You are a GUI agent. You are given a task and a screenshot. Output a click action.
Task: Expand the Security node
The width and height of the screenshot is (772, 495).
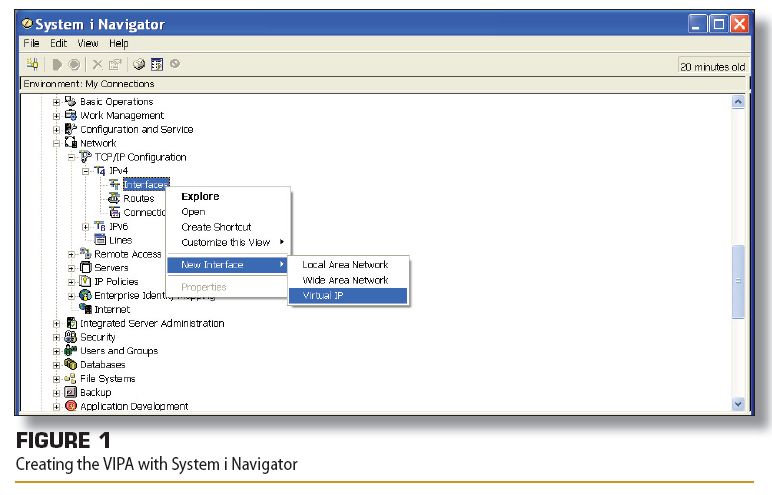click(56, 337)
